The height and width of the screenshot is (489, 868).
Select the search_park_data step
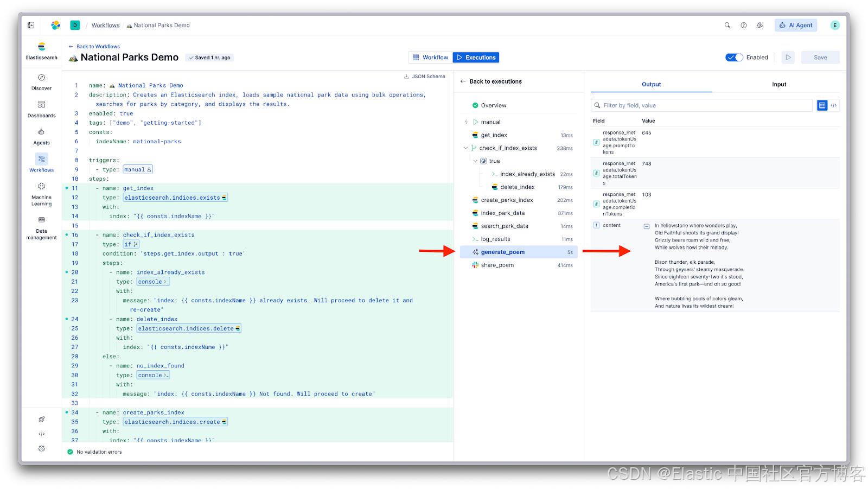[x=519, y=226]
